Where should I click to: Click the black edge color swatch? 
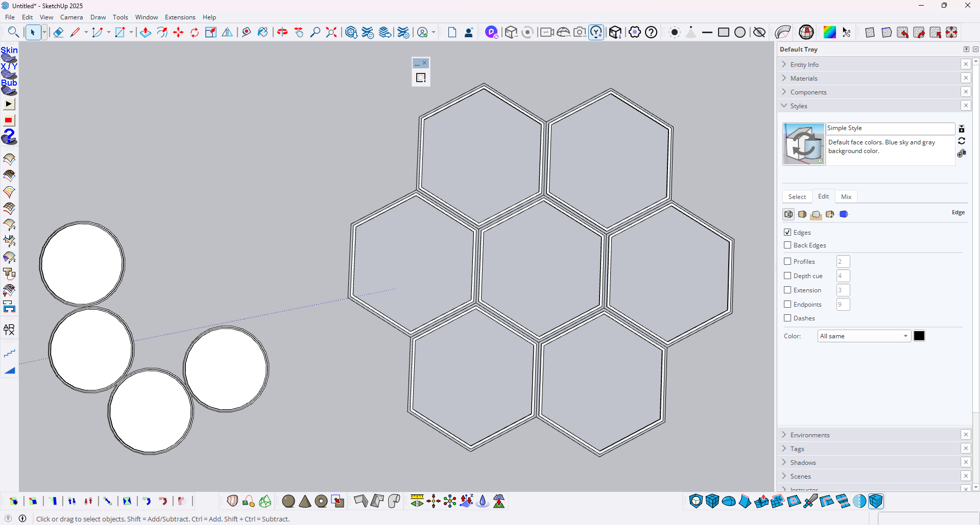(919, 336)
